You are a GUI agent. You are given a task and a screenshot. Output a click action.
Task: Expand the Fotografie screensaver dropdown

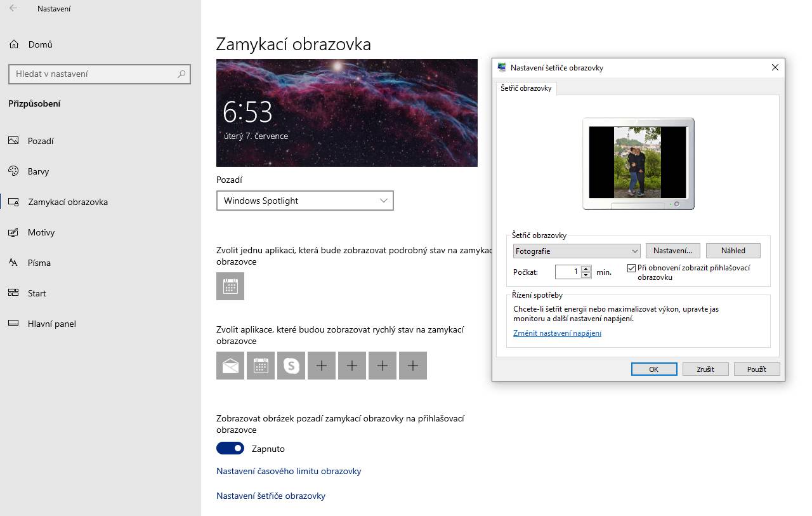577,251
